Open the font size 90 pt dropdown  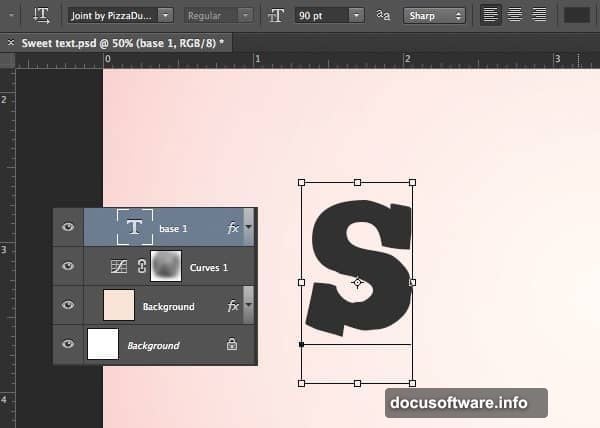(356, 15)
